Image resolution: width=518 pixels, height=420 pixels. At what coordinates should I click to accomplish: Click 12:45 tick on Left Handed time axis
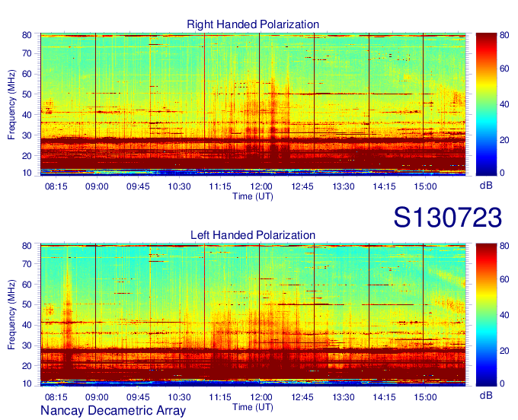(302, 397)
